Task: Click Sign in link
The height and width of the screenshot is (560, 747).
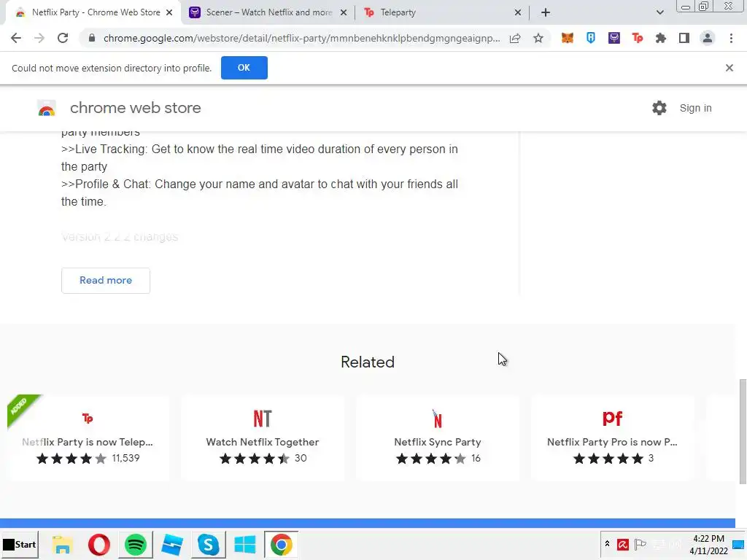Action: (x=695, y=108)
